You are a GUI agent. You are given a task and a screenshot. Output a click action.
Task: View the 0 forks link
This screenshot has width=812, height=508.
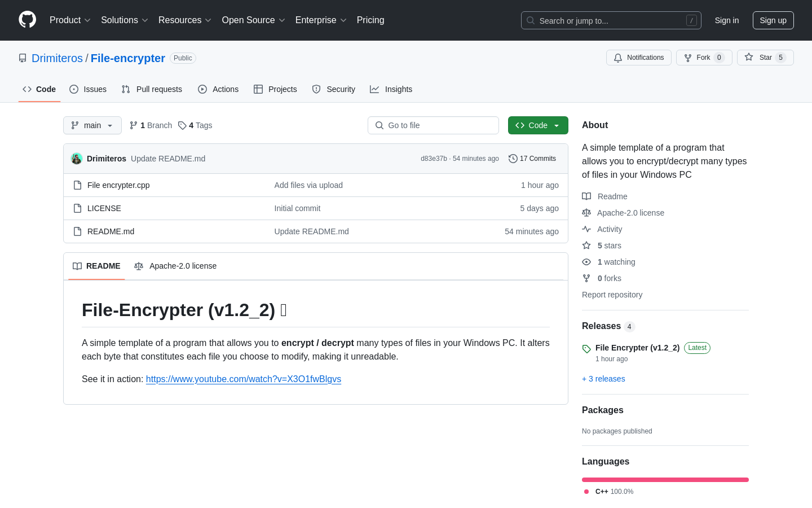pyautogui.click(x=602, y=278)
